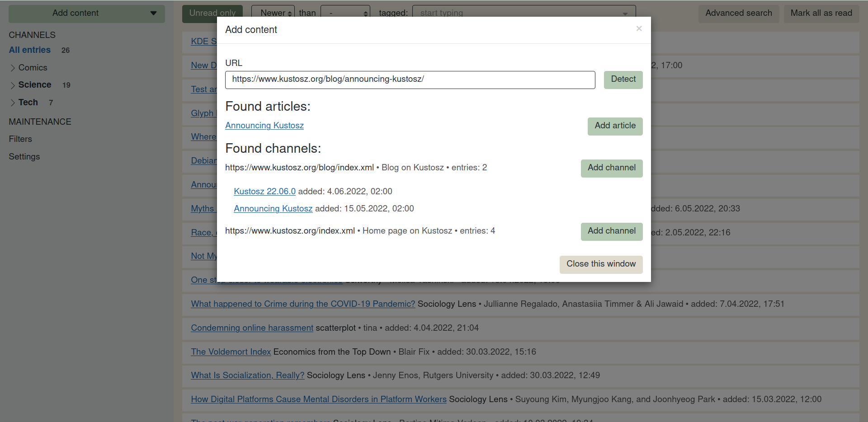This screenshot has height=422, width=868.
Task: Close the Add content dialog with X
Action: click(x=639, y=28)
